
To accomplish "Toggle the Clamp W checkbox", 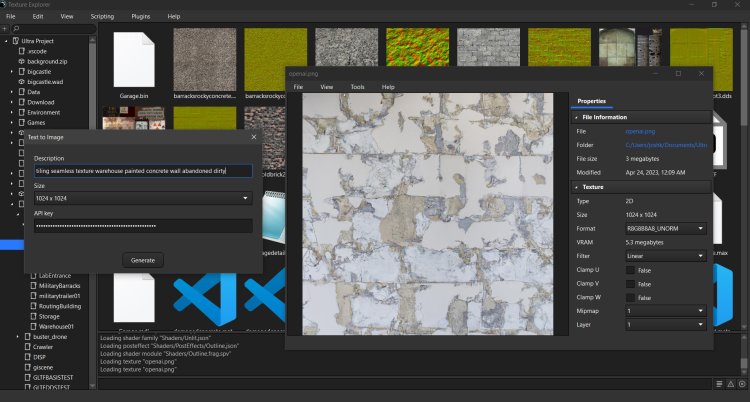I will click(630, 298).
